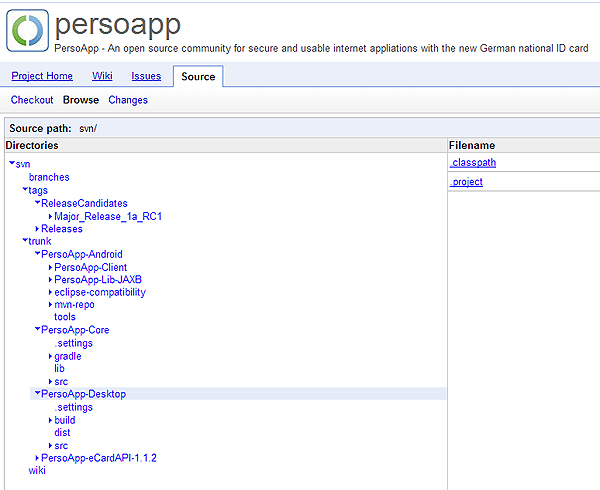Select the highlighted PersoApp-Desktop directory
The image size is (600, 490).
(83, 394)
